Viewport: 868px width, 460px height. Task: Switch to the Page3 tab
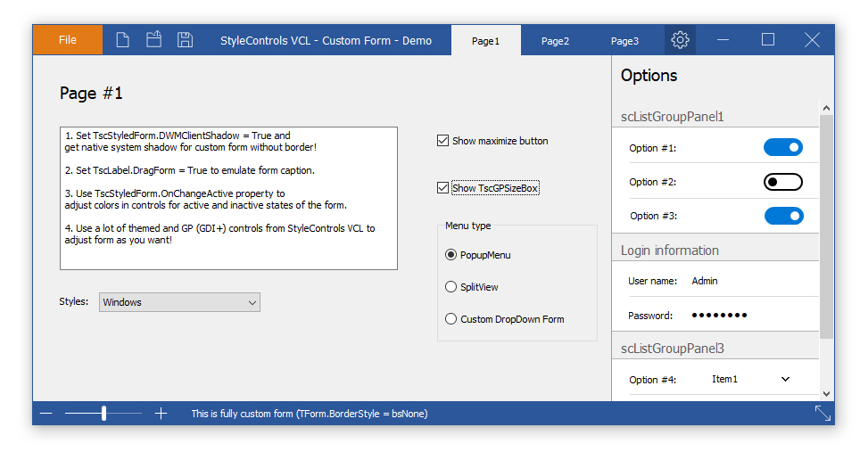tap(625, 41)
